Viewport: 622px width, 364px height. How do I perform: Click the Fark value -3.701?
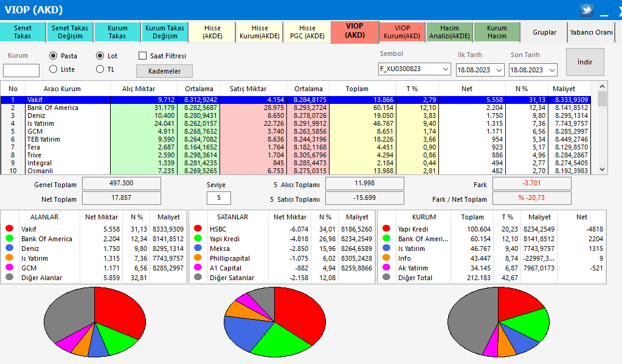[531, 183]
